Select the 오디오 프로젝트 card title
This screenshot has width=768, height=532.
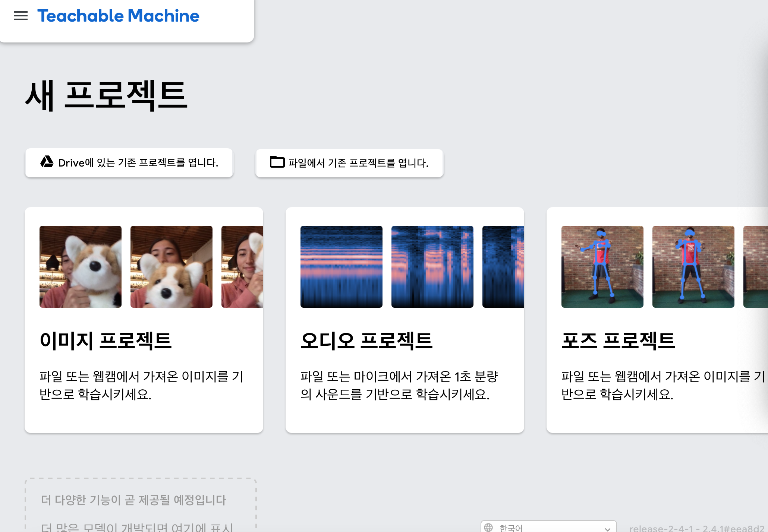(366, 341)
